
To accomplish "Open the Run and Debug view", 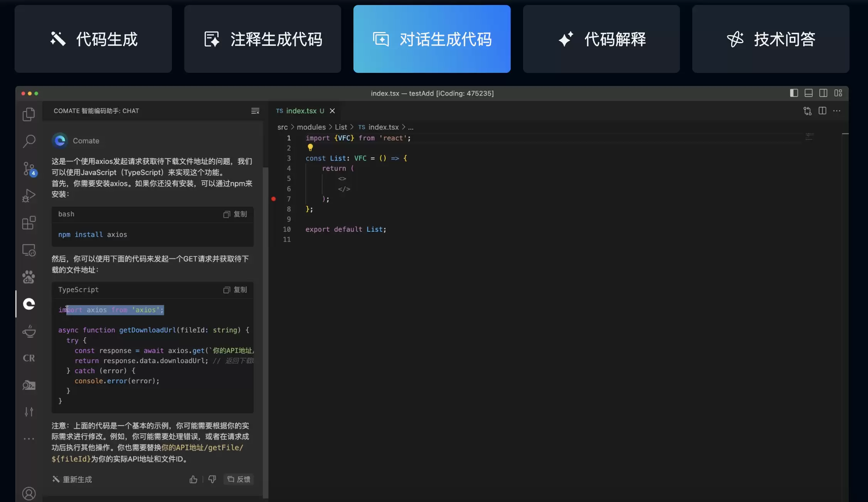I will [29, 195].
